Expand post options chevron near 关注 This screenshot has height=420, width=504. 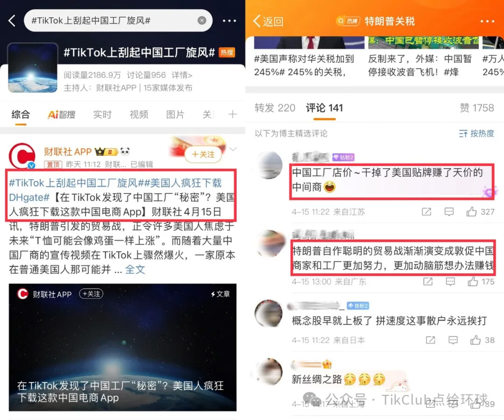pos(233,149)
